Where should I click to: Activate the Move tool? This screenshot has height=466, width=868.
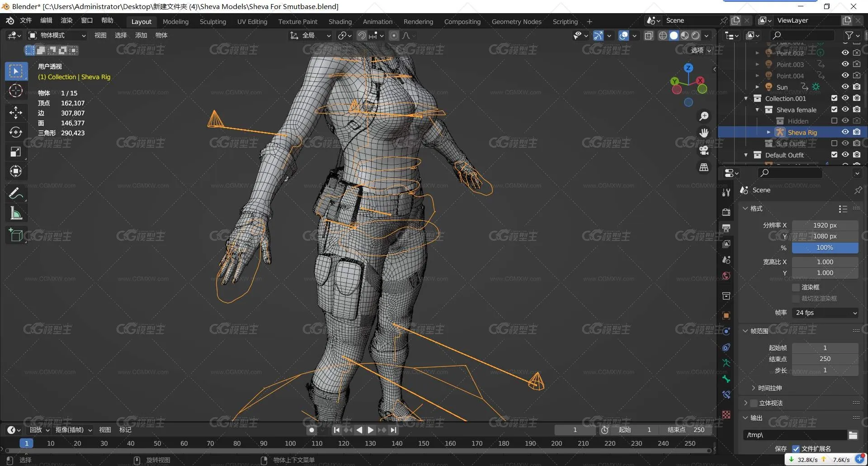[16, 113]
